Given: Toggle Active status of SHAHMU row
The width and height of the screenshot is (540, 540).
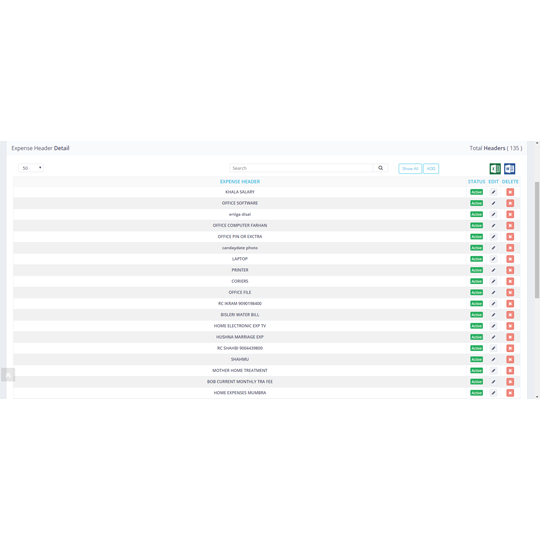Looking at the screenshot, I should [x=476, y=359].
